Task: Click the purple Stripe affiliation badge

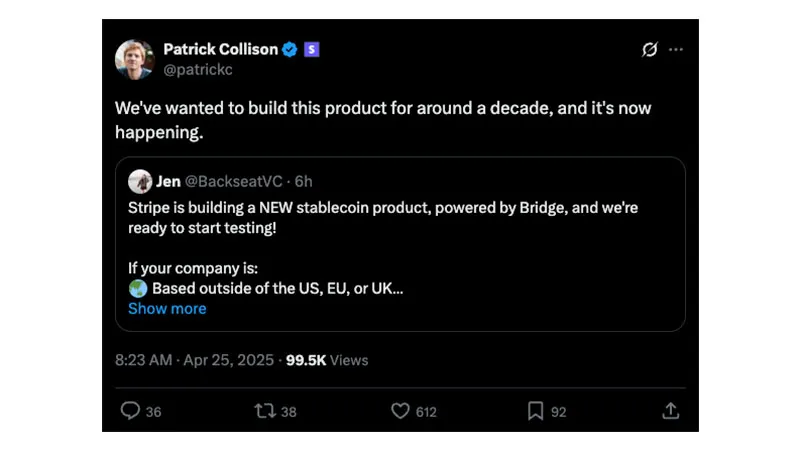Action: (x=311, y=49)
